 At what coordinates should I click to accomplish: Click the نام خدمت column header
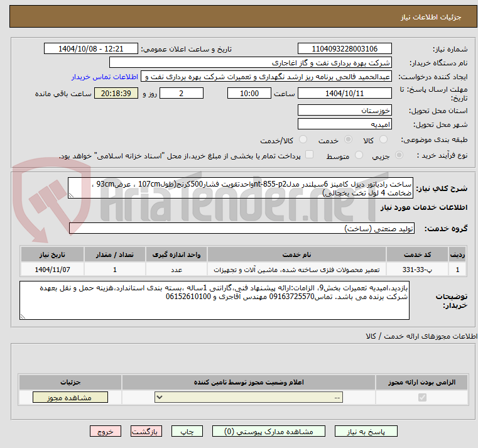(x=296, y=254)
